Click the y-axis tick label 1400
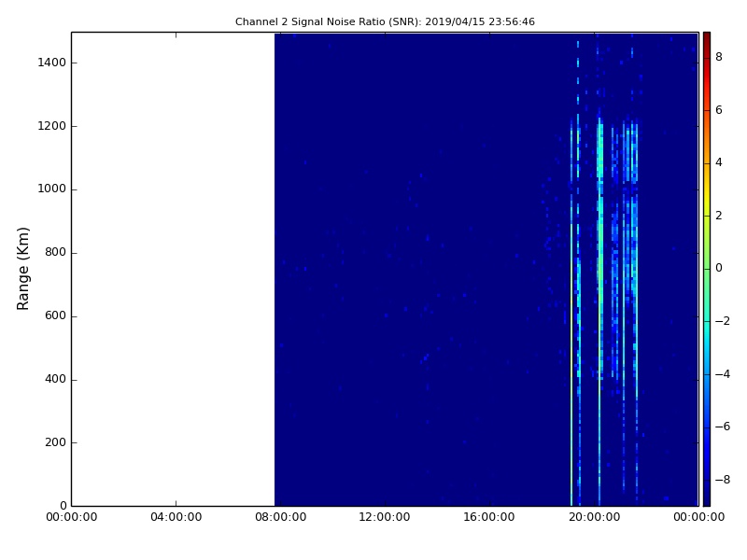 point(52,63)
